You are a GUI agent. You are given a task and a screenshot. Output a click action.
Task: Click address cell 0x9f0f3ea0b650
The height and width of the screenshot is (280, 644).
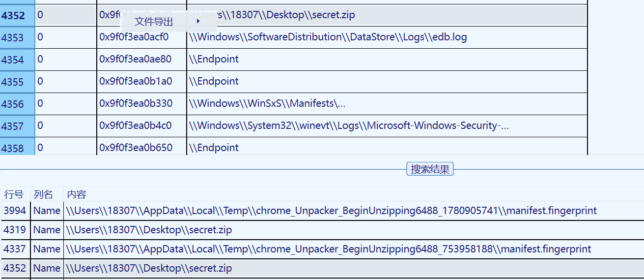click(x=141, y=147)
